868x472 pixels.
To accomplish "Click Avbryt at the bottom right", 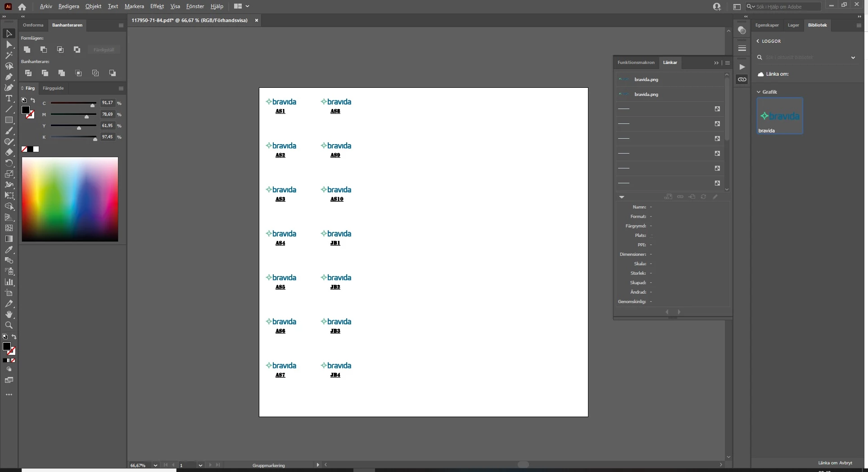I will click(x=845, y=463).
